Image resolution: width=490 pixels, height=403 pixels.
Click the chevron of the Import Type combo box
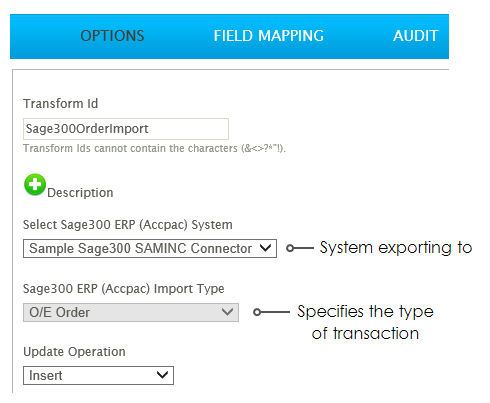227,312
